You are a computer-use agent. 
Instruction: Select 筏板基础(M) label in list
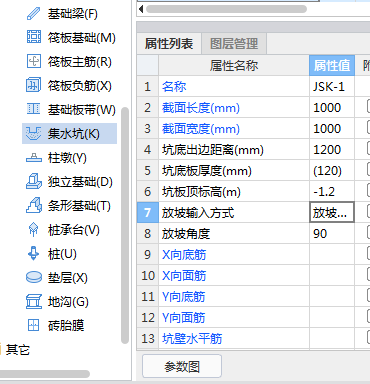point(82,38)
